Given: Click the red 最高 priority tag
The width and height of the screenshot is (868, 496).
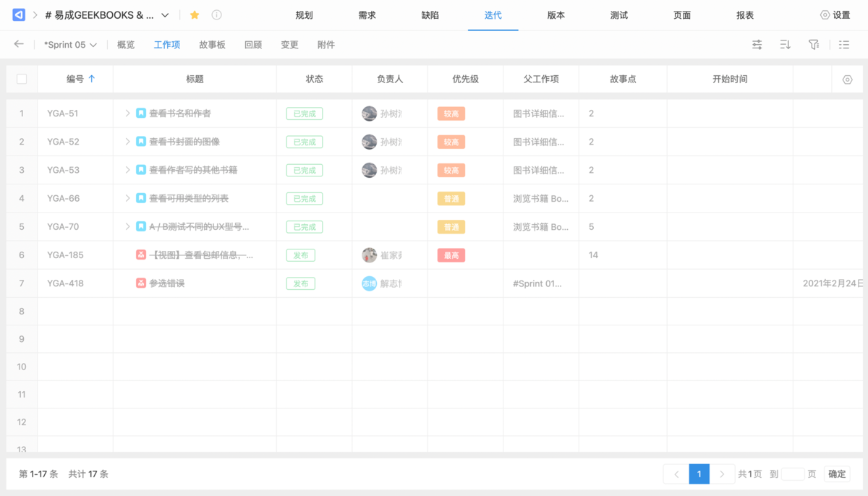Looking at the screenshot, I should (x=451, y=255).
